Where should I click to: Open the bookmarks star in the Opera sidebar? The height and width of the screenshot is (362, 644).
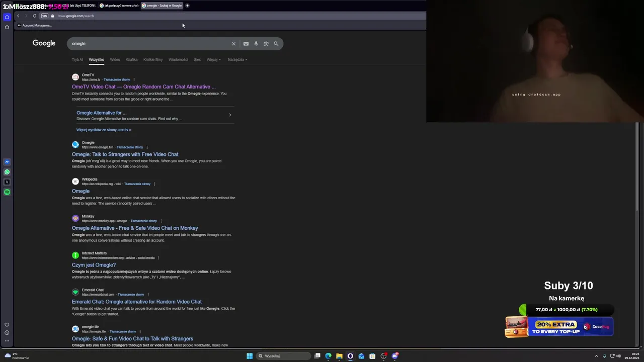coord(7,27)
